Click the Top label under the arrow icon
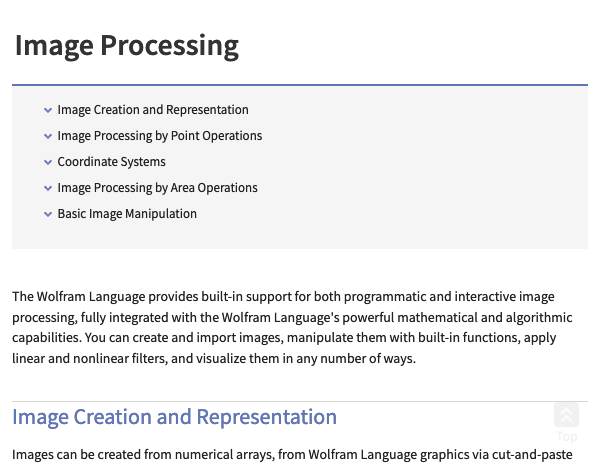 (x=567, y=437)
